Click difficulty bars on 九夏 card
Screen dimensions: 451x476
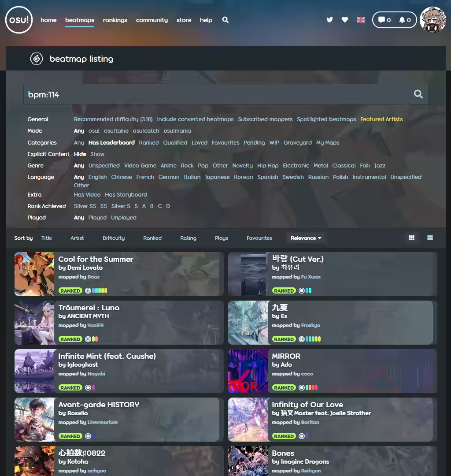[x=313, y=339]
